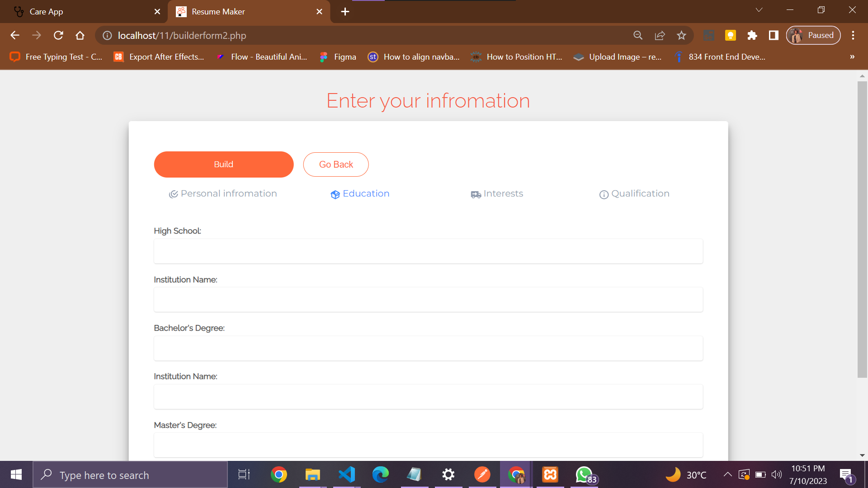Open the Interests step icon
The height and width of the screenshot is (488, 868).
click(x=476, y=194)
